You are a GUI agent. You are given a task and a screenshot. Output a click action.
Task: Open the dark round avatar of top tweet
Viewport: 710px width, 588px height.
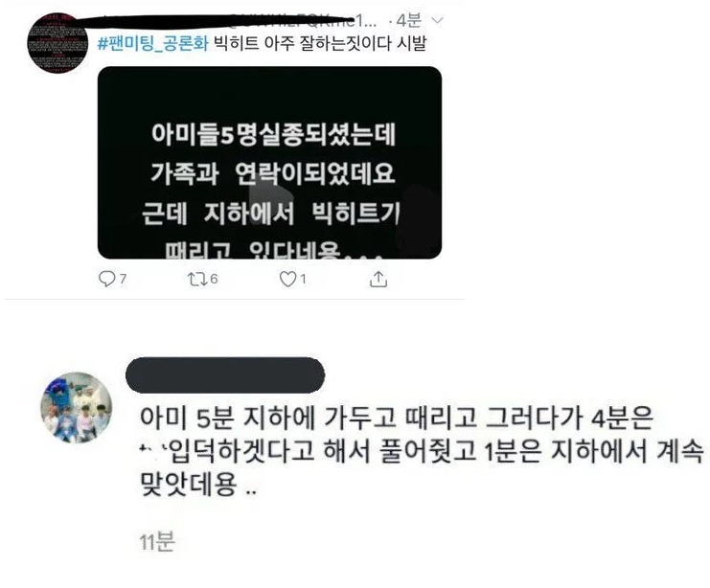[57, 43]
